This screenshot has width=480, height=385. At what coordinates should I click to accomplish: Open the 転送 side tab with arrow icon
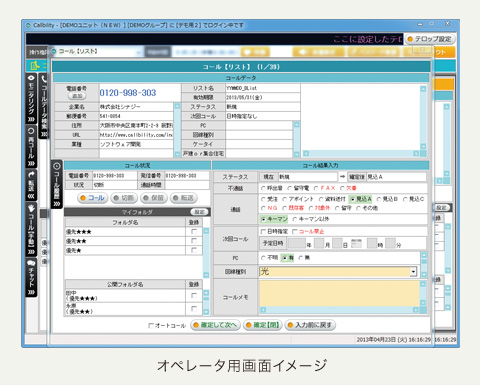click(x=31, y=185)
